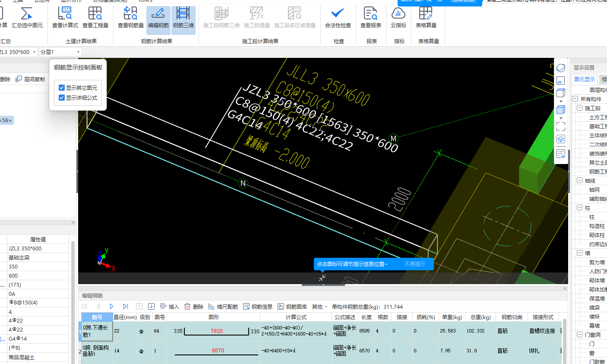The height and width of the screenshot is (364, 607).
Task: Select 筋号 column header
Action: 97,317
